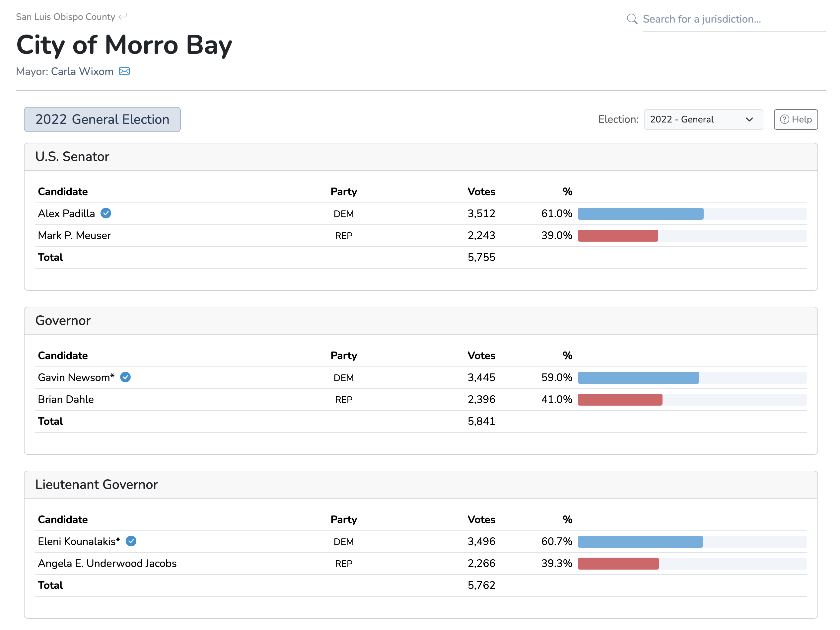Click the checkmark badge beside Eleni Kounalakis

(x=131, y=541)
